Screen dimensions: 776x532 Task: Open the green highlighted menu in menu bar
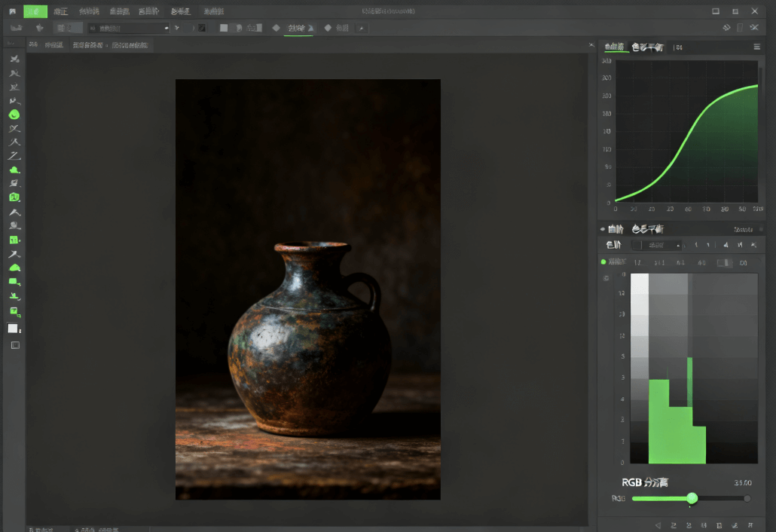(35, 11)
